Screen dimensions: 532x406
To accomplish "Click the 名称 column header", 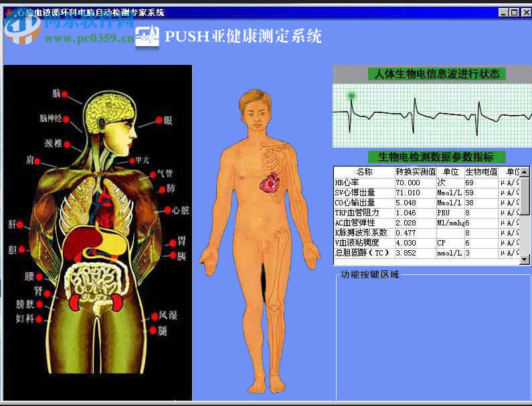I will [x=364, y=172].
